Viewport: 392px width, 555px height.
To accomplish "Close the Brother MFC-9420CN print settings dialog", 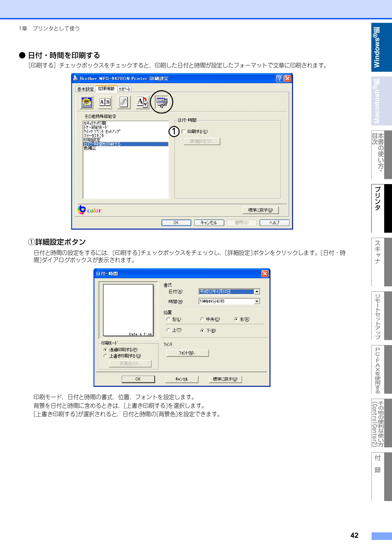I will 287,78.
